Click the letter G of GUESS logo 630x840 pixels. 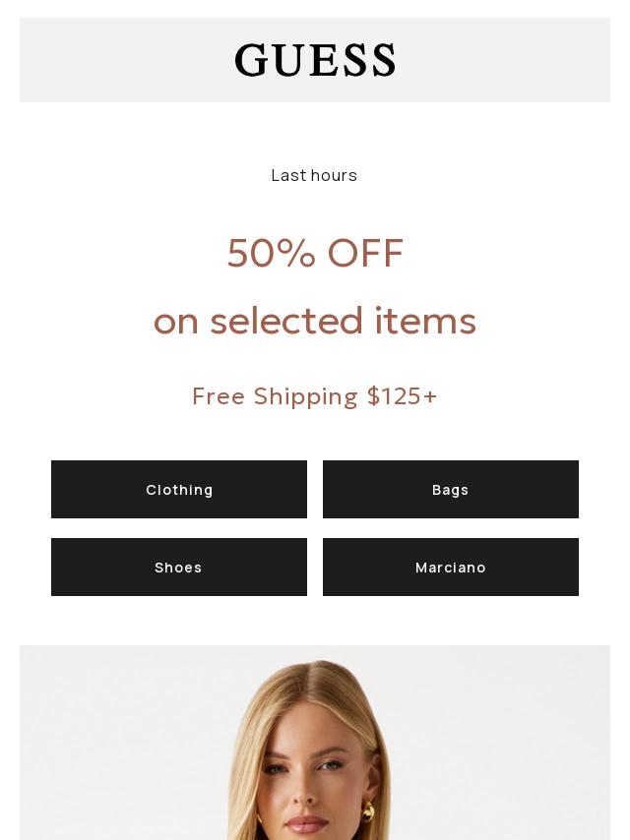point(251,60)
